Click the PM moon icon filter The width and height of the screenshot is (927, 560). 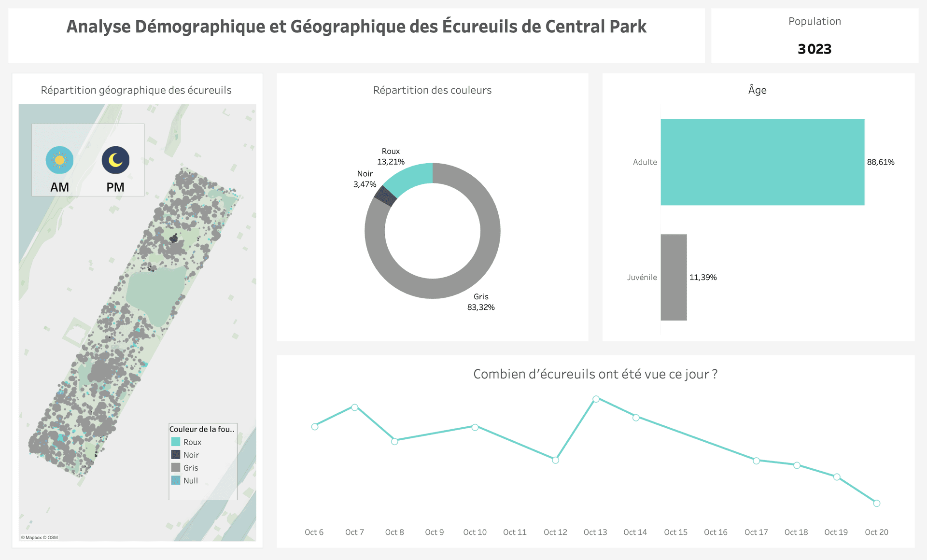click(x=115, y=160)
